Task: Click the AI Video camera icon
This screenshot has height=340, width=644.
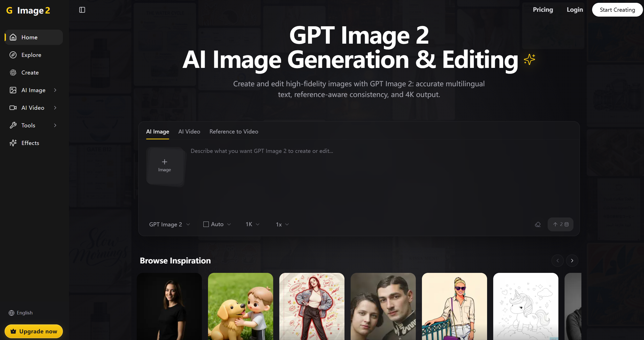Action: [x=13, y=108]
